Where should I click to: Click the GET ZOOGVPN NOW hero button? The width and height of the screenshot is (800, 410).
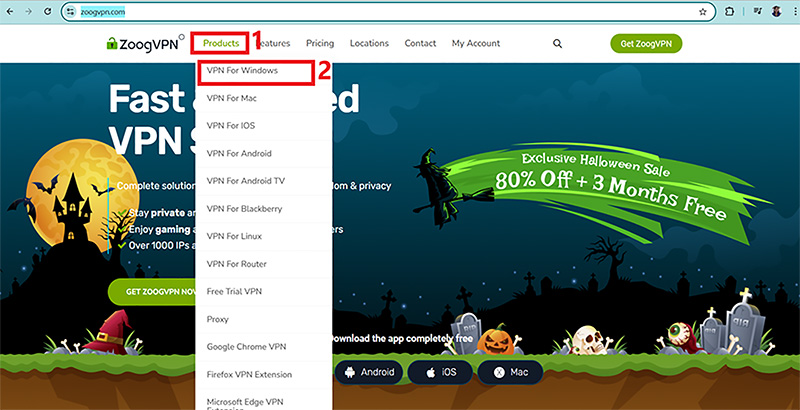tap(152, 292)
